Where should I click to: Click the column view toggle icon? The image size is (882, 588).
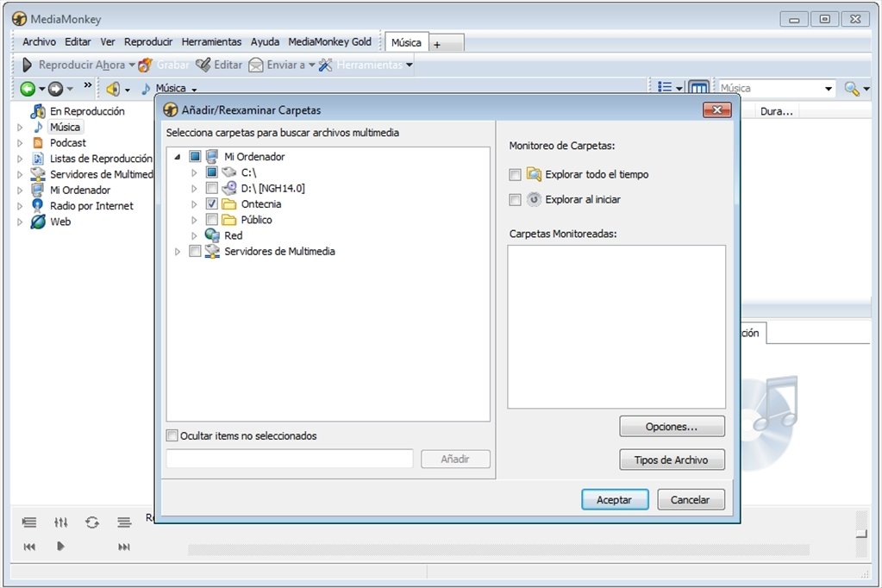click(698, 88)
